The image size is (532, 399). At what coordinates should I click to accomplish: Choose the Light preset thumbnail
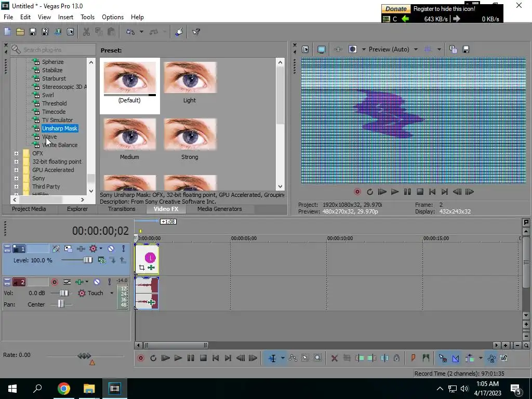[x=190, y=78]
